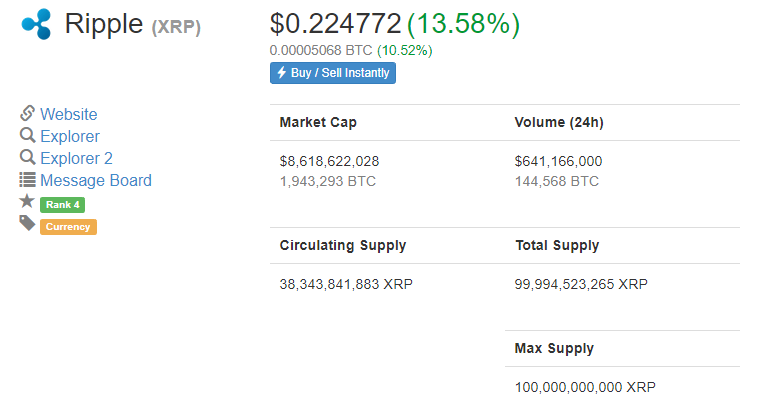Click the Volume (24h) column header
The image size is (770, 412).
[559, 122]
